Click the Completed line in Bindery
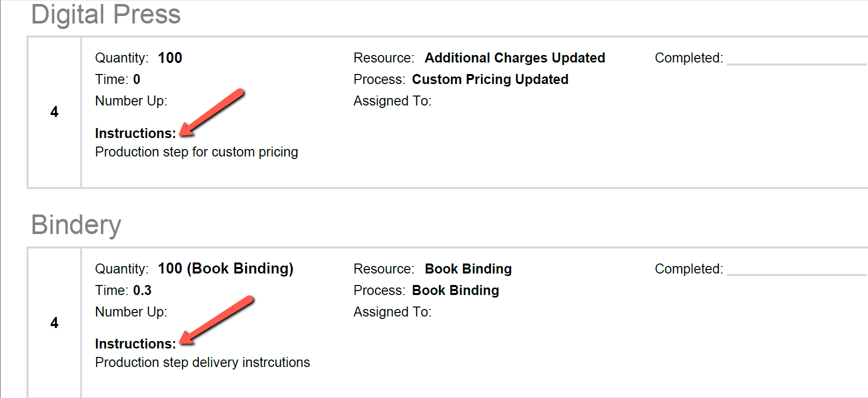The image size is (868, 398). click(x=797, y=274)
